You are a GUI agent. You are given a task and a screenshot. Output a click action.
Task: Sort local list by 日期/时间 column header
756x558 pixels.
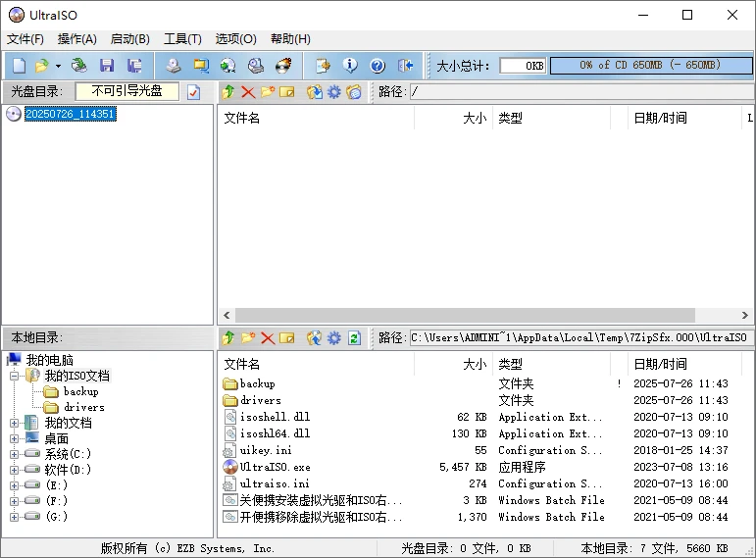click(x=683, y=364)
